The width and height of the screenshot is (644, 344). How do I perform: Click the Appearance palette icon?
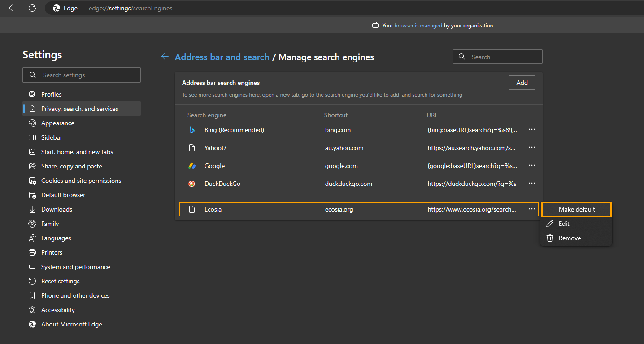[32, 123]
